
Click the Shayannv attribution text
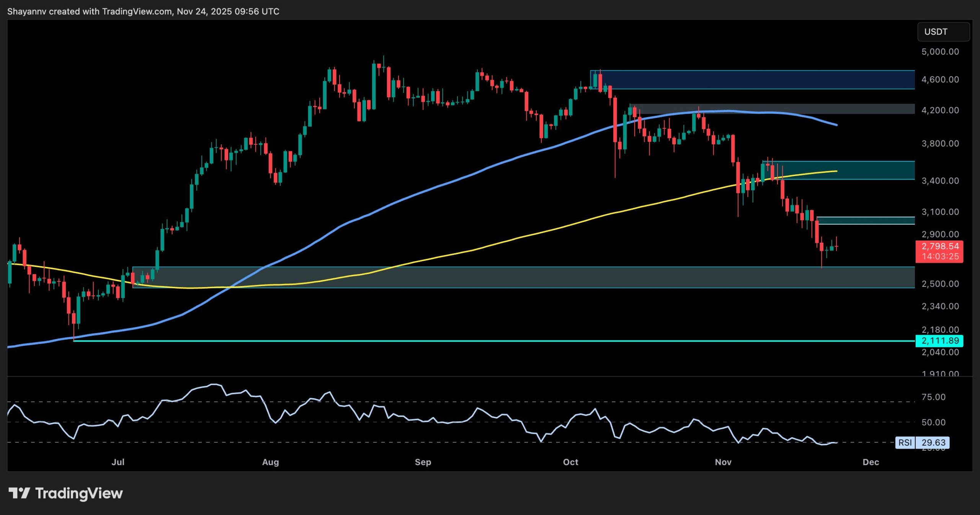(27, 11)
